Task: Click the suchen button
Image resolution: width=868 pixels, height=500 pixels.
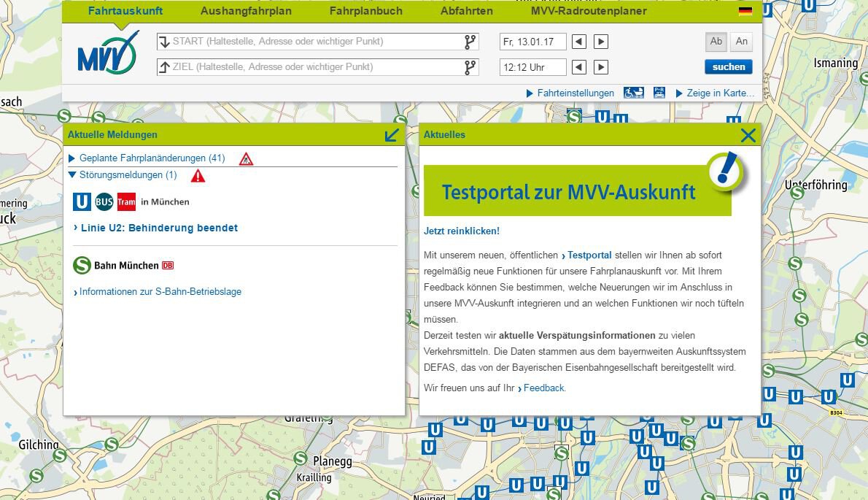Action: 729,67
